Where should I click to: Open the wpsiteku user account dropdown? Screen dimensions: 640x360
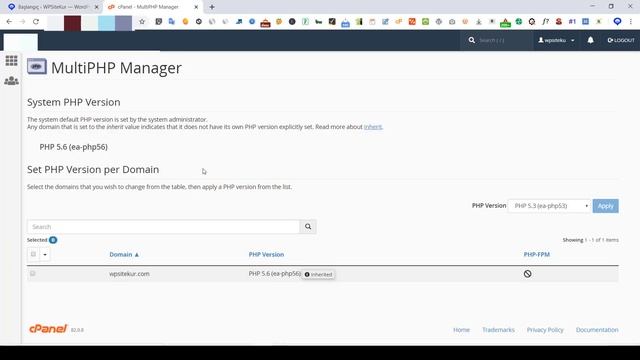pyautogui.click(x=556, y=40)
